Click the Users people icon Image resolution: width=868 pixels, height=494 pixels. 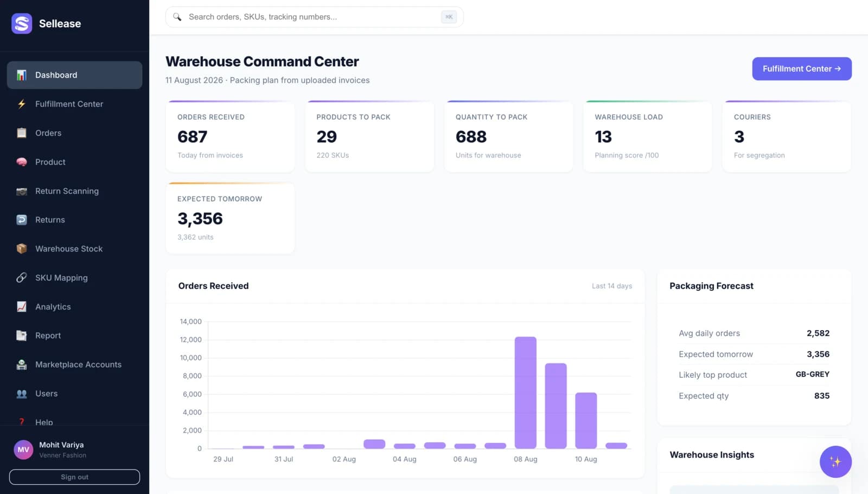22,394
